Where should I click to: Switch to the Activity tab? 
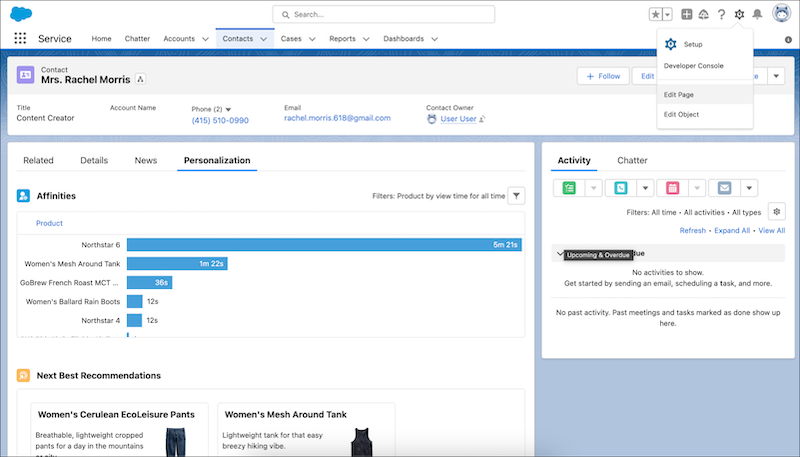coord(574,160)
